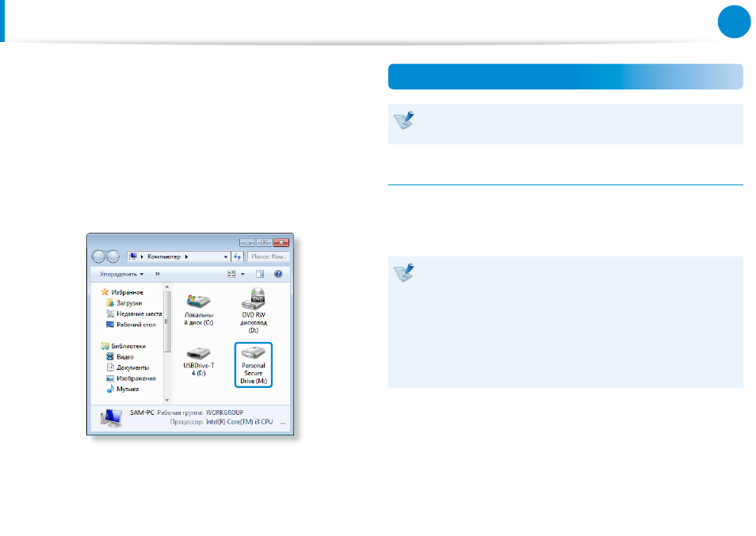Click Intel(R) Core(TM) i3 CPU text
The image size is (756, 536).
239,422
